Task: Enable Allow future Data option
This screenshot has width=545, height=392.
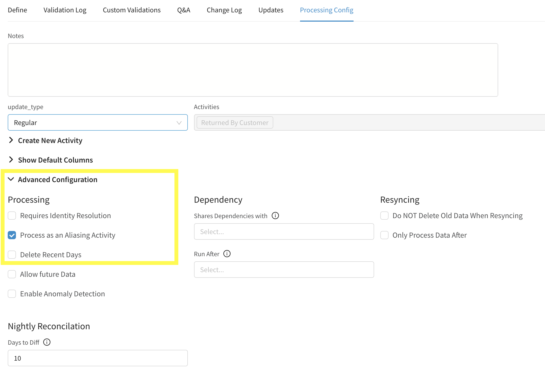Action: tap(12, 274)
